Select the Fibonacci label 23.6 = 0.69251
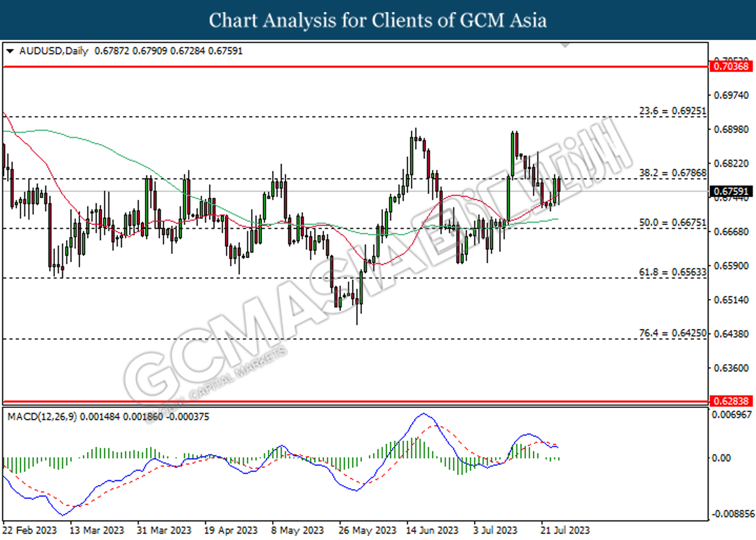Screen dimensions: 756x540 (672, 110)
